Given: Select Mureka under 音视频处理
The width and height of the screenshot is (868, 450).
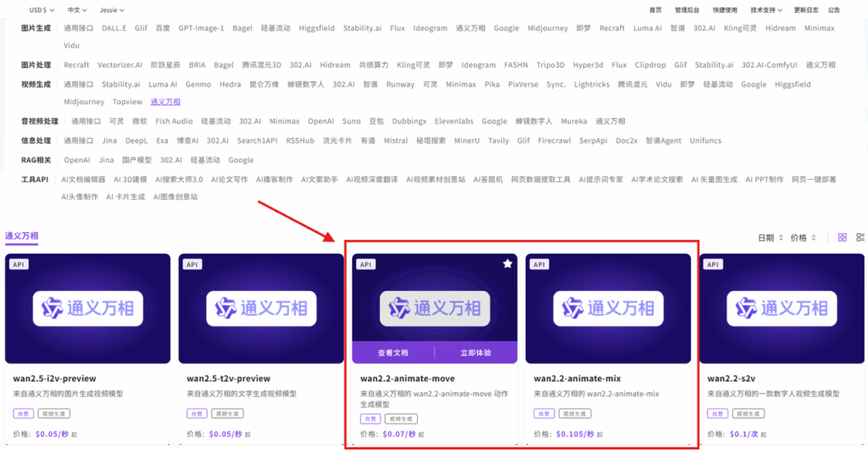Looking at the screenshot, I should pyautogui.click(x=574, y=121).
